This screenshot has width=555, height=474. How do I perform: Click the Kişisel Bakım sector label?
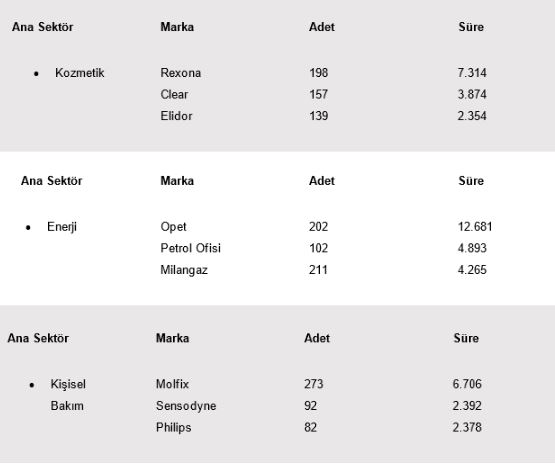coord(68,395)
